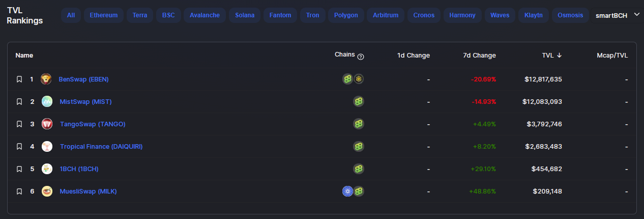Select the All chains tab
The height and width of the screenshot is (219, 644).
click(x=71, y=15)
